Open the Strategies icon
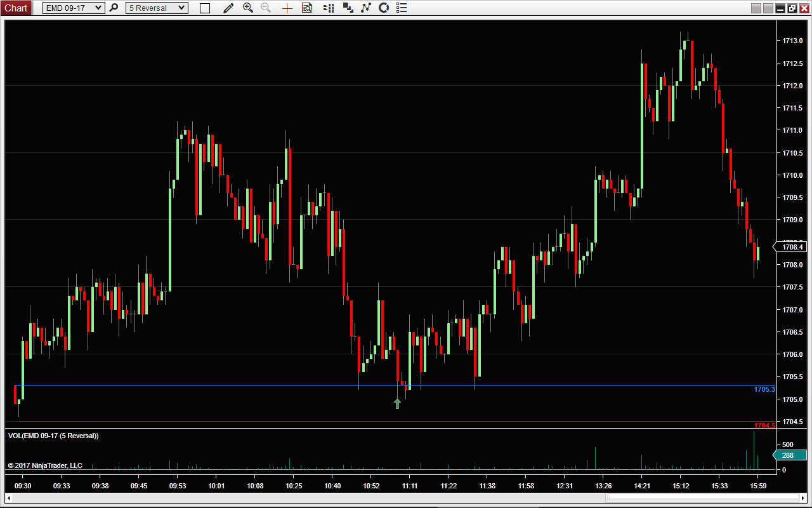The height and width of the screenshot is (508, 812). pos(384,8)
